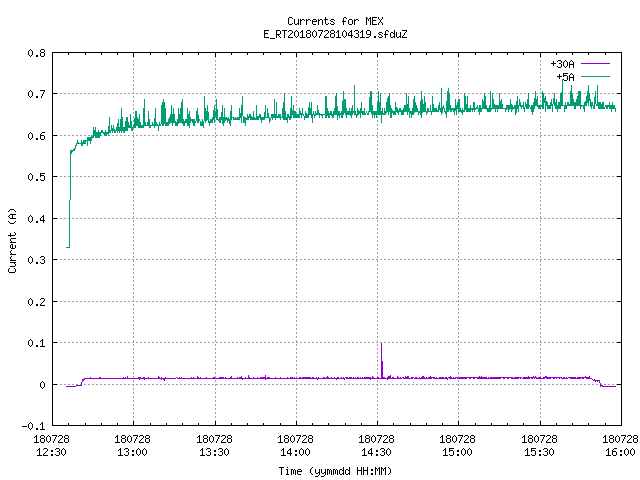This screenshot has height=480, width=640.
Task: Click the x-axis tick label 16:00
Action: coord(620,452)
